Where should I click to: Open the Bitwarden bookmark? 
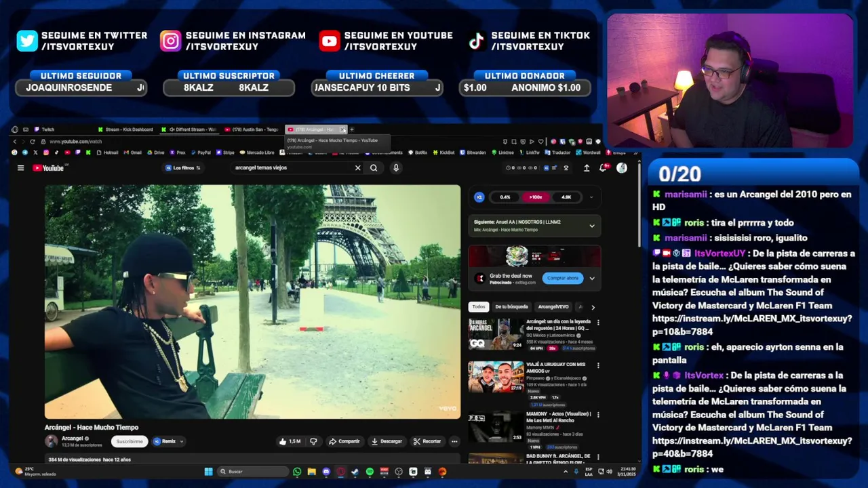click(x=473, y=152)
